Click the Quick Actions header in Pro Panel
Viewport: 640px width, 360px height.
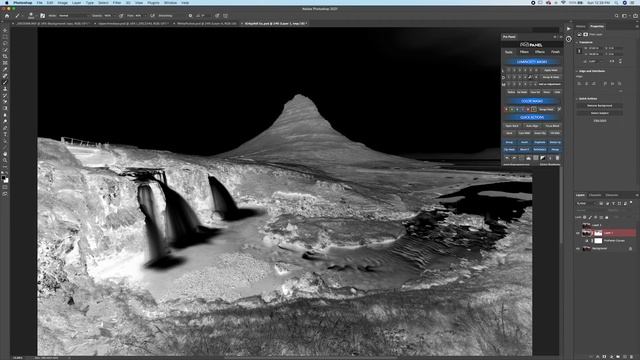tap(532, 117)
